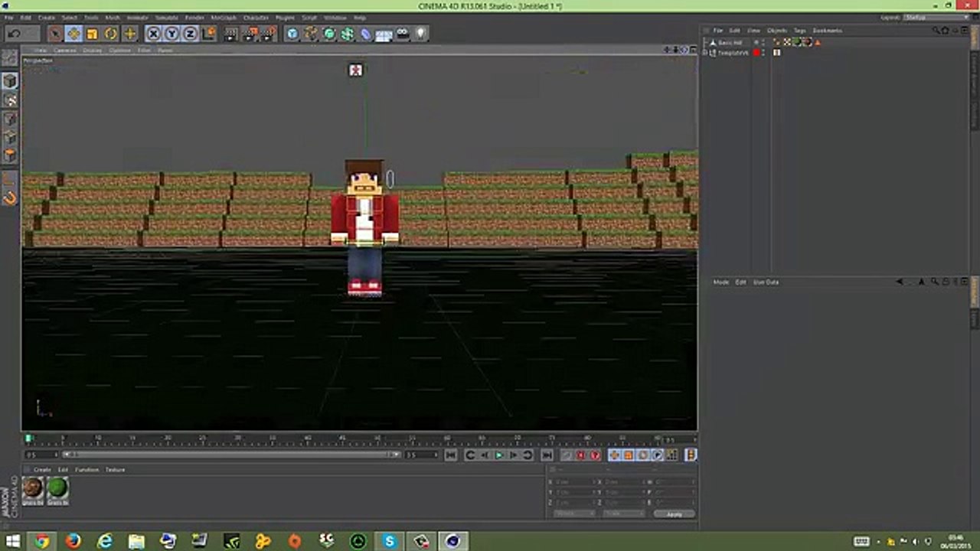Click Render to Picture Viewer icon
Screen dimensions: 980x551
(250, 34)
